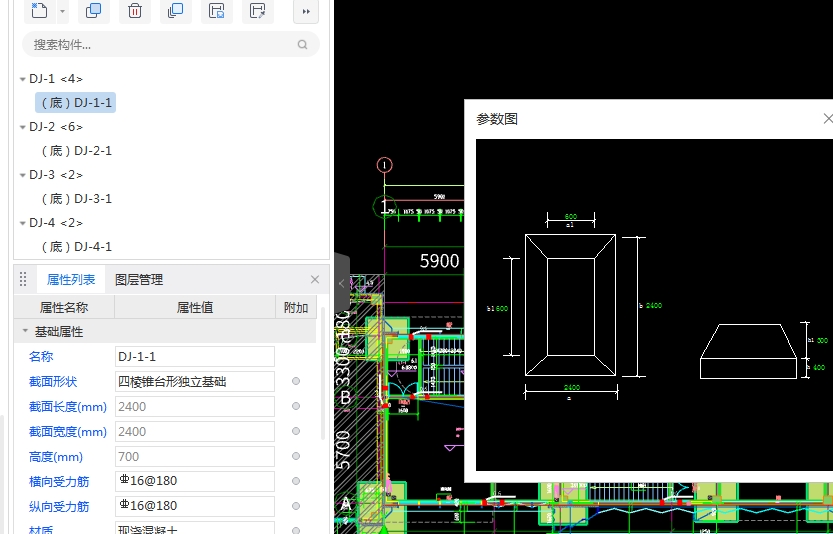
Task: Collapse the DJ-1 <4> tree arrow
Action: pyautogui.click(x=22, y=79)
